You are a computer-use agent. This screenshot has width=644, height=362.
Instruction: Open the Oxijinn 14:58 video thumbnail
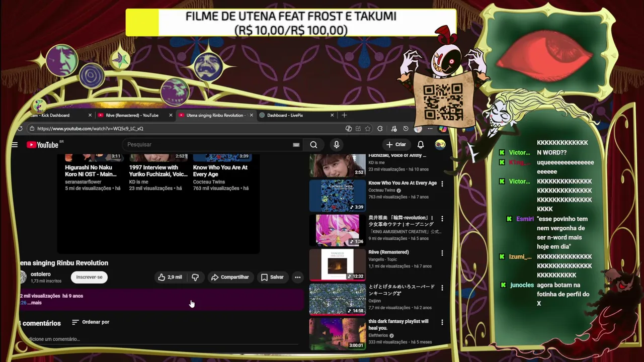[x=337, y=299]
